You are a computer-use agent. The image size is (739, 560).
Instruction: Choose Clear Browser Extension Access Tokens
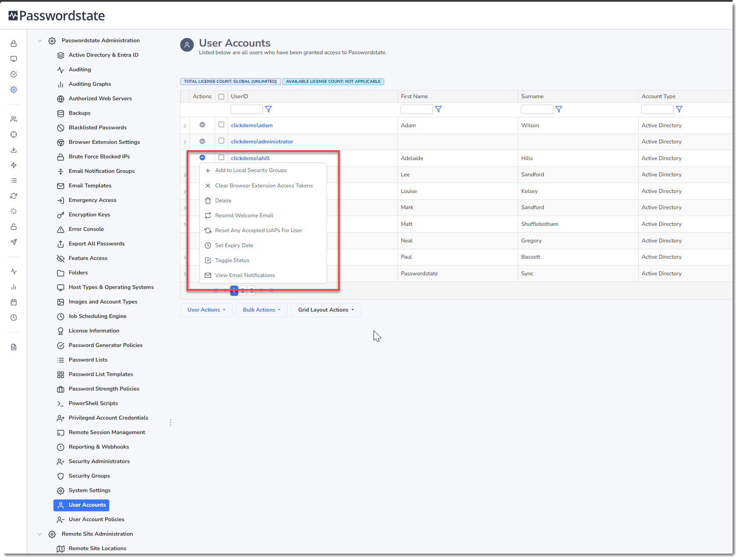(x=263, y=186)
